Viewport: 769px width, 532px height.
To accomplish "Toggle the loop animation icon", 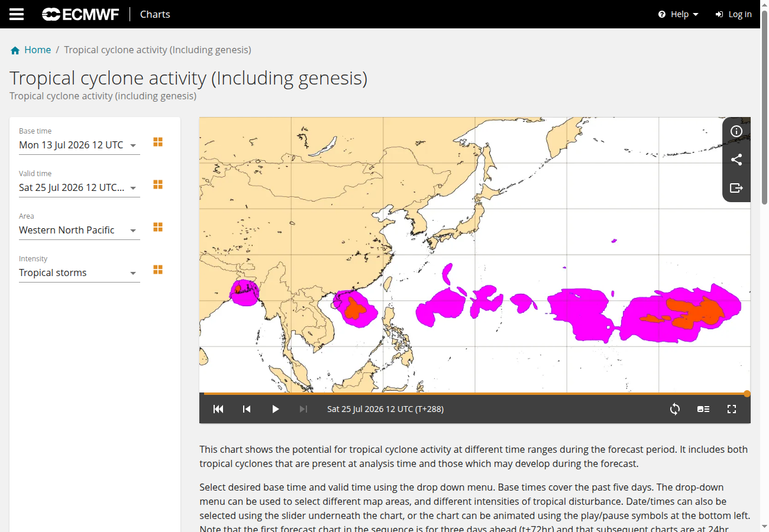I will coord(675,409).
